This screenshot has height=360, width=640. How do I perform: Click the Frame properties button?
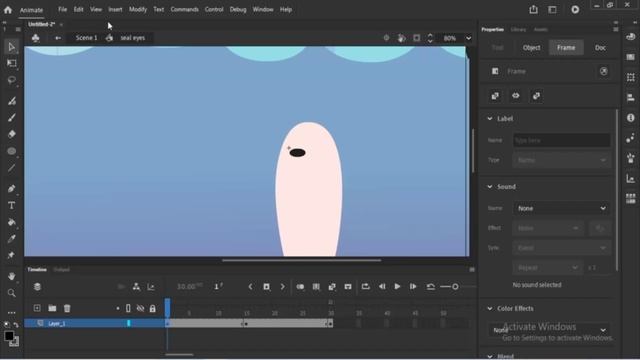click(566, 48)
